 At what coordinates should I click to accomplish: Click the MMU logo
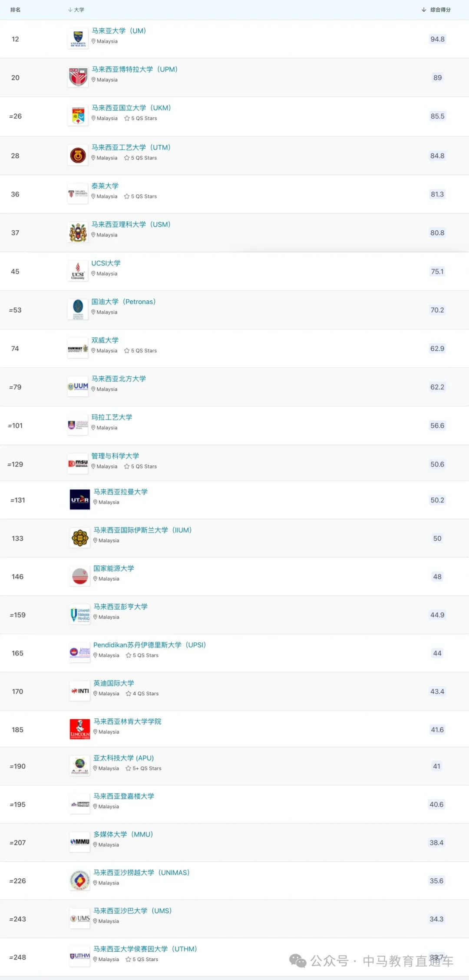[x=80, y=842]
